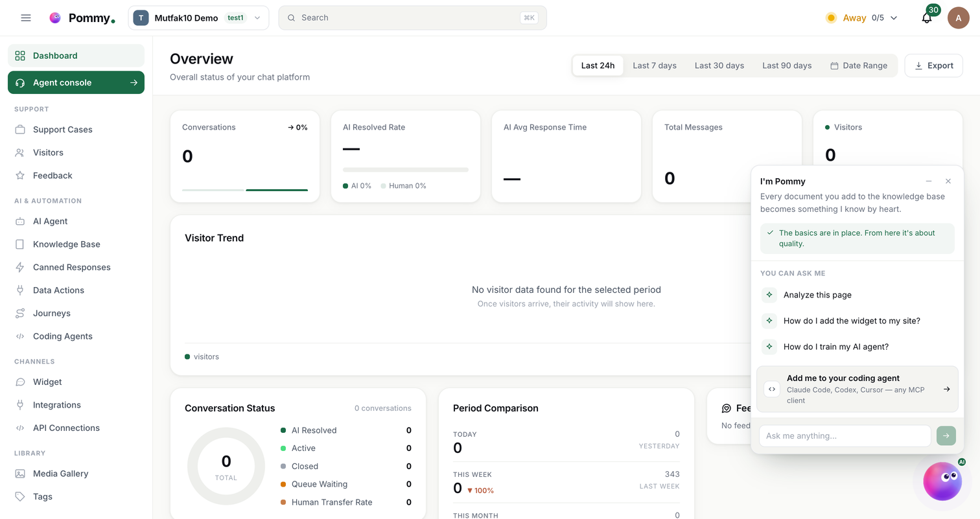The width and height of the screenshot is (980, 519).
Task: Open the notifications bell icon
Action: tap(927, 18)
